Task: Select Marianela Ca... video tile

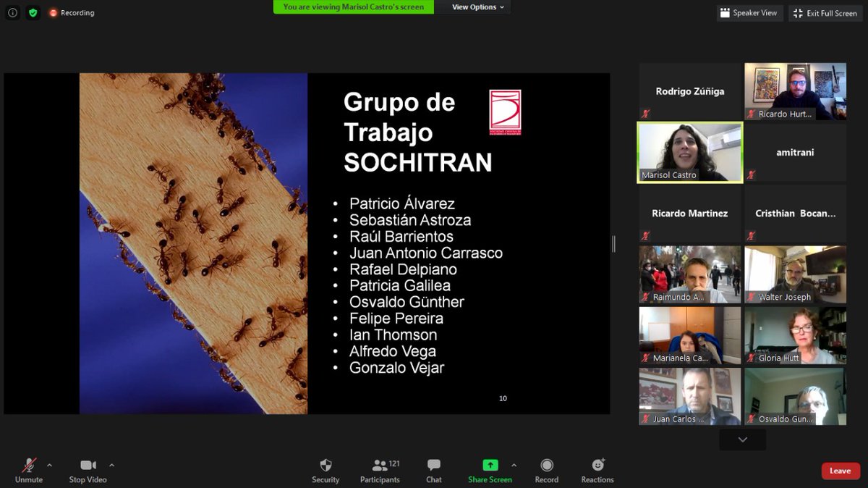Action: pyautogui.click(x=690, y=335)
